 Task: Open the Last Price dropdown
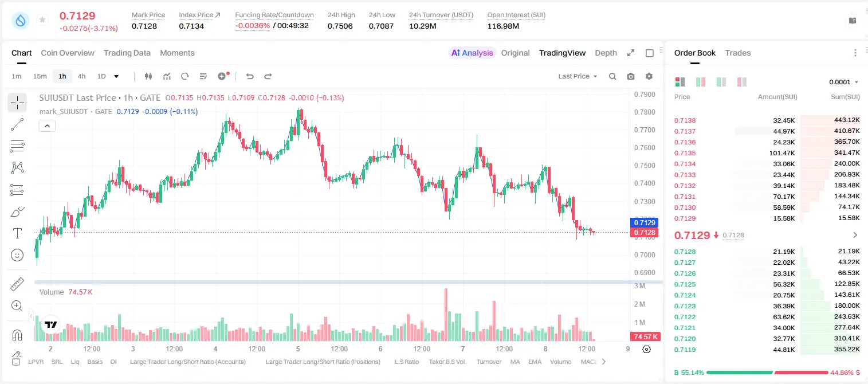[x=578, y=76]
